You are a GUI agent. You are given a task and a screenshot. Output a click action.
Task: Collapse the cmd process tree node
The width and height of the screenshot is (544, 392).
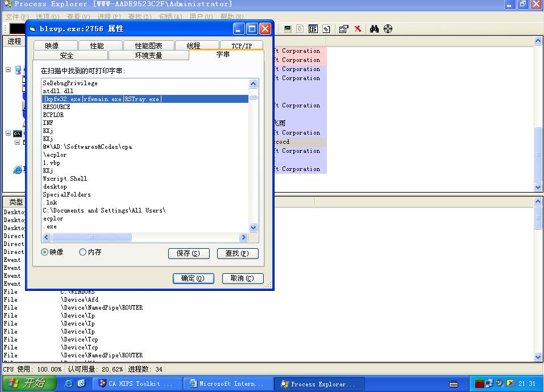pos(9,134)
